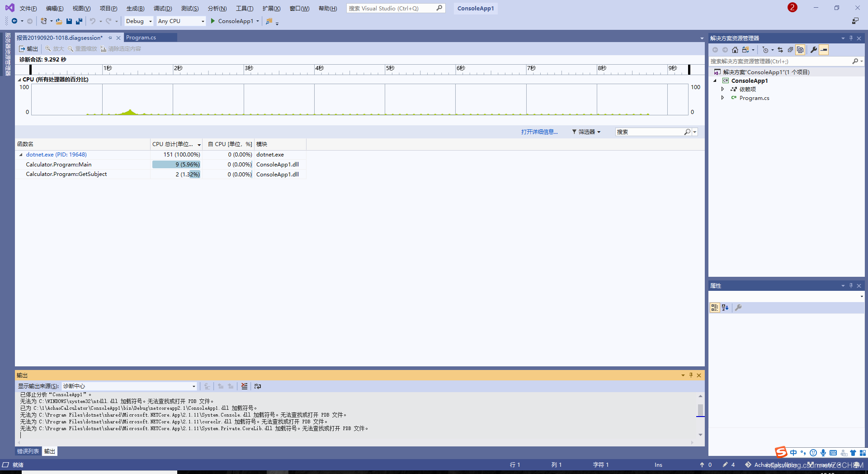The height and width of the screenshot is (474, 868).
Task: Click the left timeline selection marker
Action: coord(30,69)
